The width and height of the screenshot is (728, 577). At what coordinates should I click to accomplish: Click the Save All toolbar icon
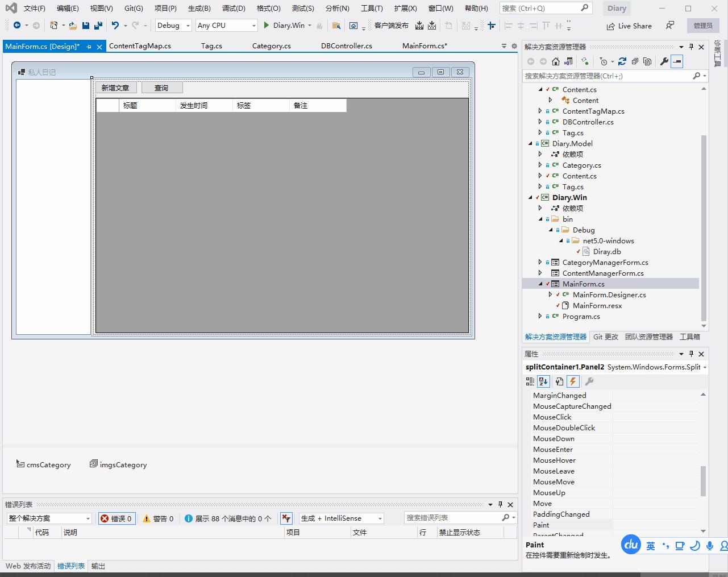pyautogui.click(x=98, y=26)
